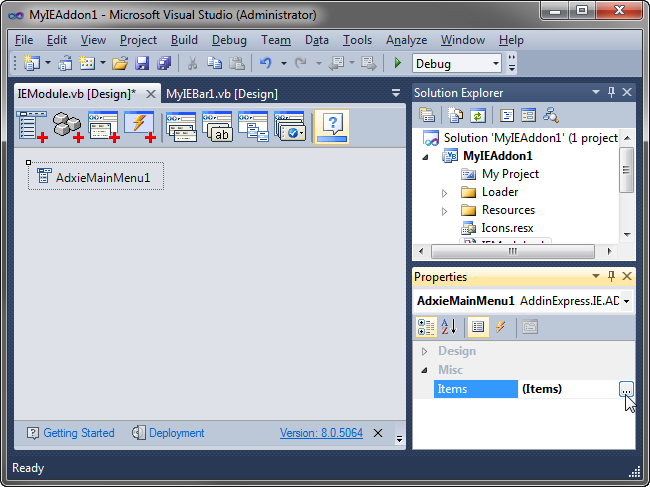Click Solution Explorer View Code icon
This screenshot has width=650, height=487.
tap(507, 115)
